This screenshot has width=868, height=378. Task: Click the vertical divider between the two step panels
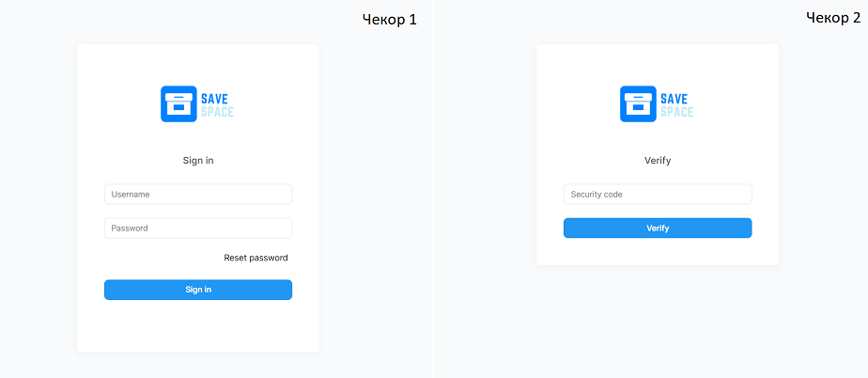tap(432, 188)
